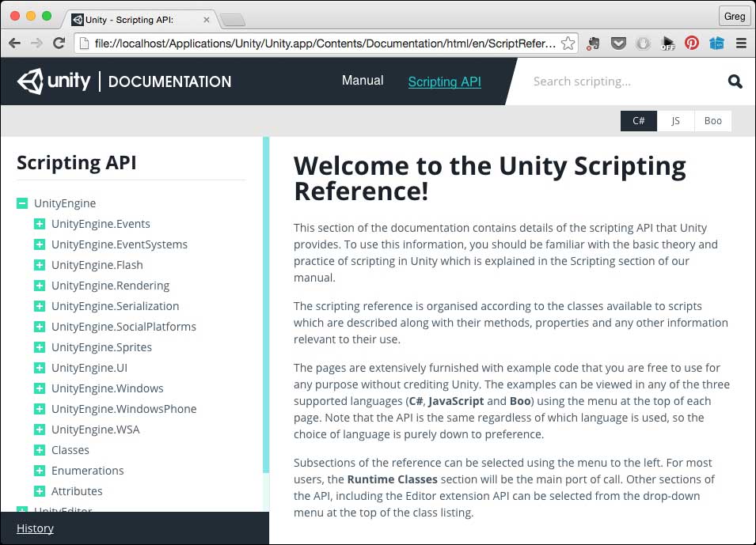Screen dimensions: 756x545
Task: Expand the UnityEngine.Sprites node
Action: (x=40, y=347)
